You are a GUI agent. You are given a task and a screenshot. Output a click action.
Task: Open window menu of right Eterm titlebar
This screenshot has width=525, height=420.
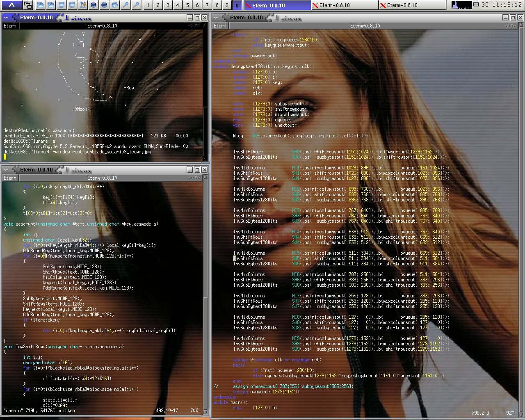(217, 18)
